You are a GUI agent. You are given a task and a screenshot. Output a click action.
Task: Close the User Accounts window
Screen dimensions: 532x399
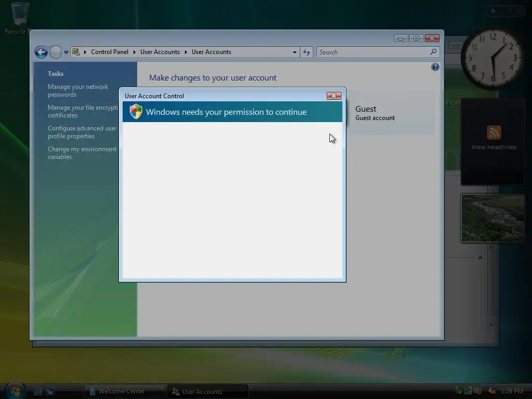tap(432, 38)
